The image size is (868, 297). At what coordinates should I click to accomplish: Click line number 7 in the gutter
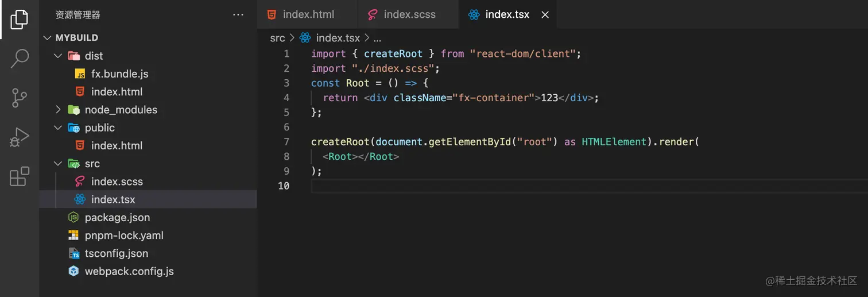coord(286,142)
